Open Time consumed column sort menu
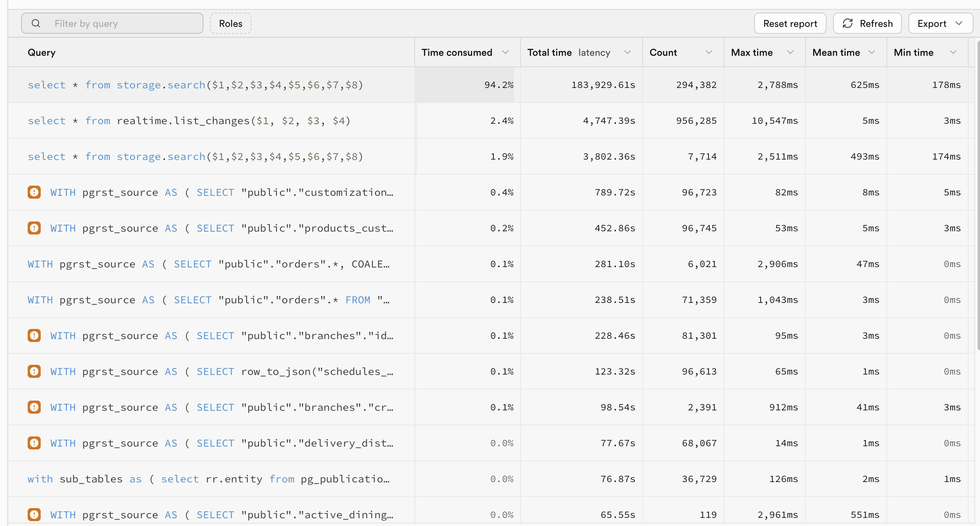Viewport: 980px width, 526px height. [x=505, y=52]
